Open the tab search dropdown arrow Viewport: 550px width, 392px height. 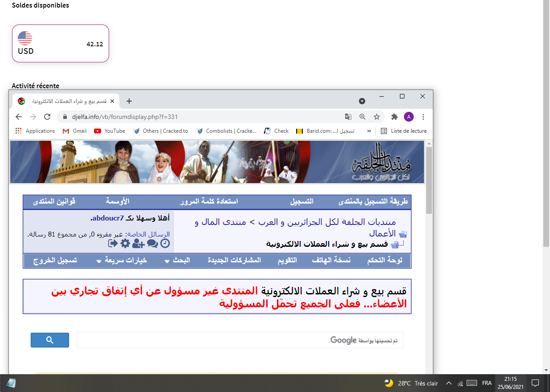tap(362, 101)
